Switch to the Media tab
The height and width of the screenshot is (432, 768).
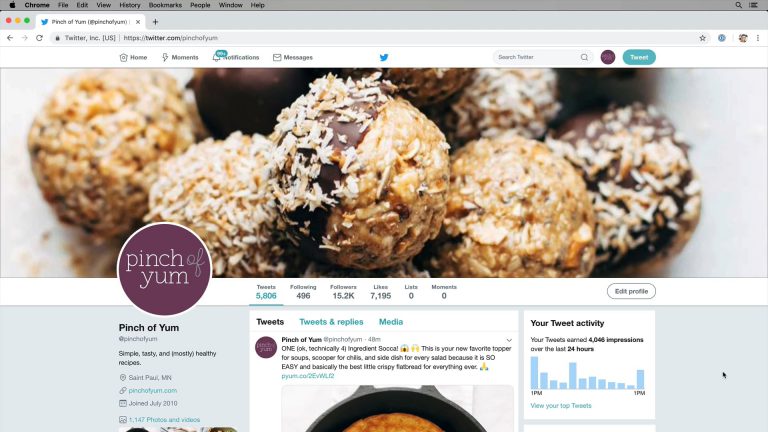391,322
